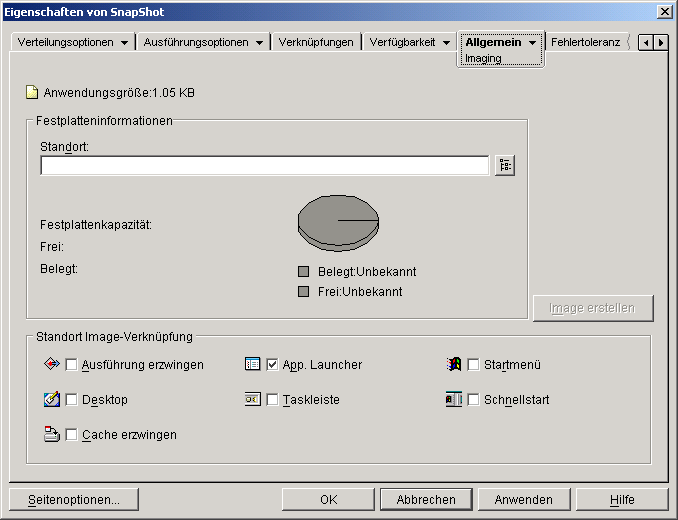Enable Ausführung erzwingen checkbox
Viewport: 678px width, 520px height.
[x=71, y=364]
